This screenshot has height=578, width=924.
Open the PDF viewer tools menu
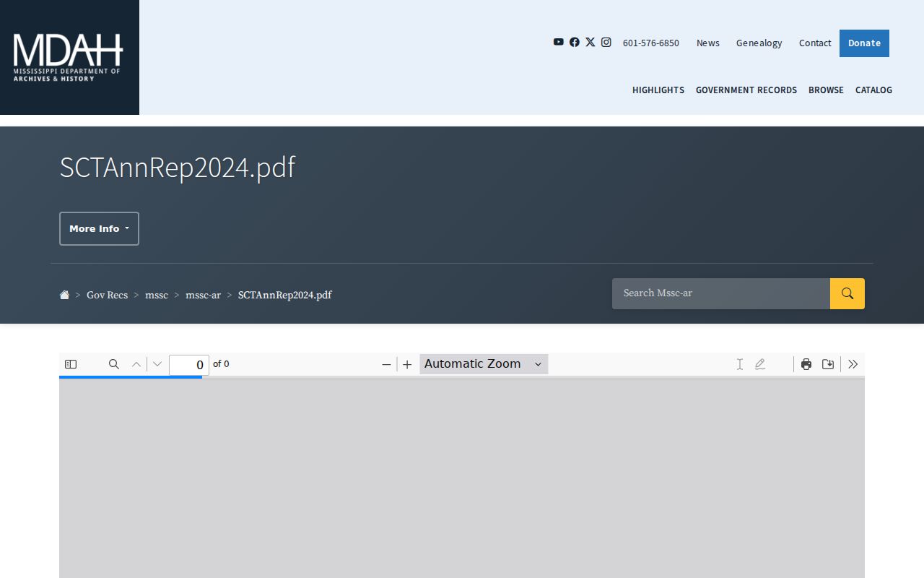click(x=853, y=364)
